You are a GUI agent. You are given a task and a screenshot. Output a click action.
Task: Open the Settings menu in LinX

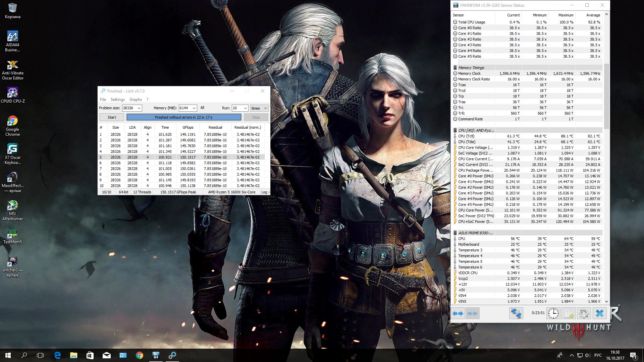117,100
